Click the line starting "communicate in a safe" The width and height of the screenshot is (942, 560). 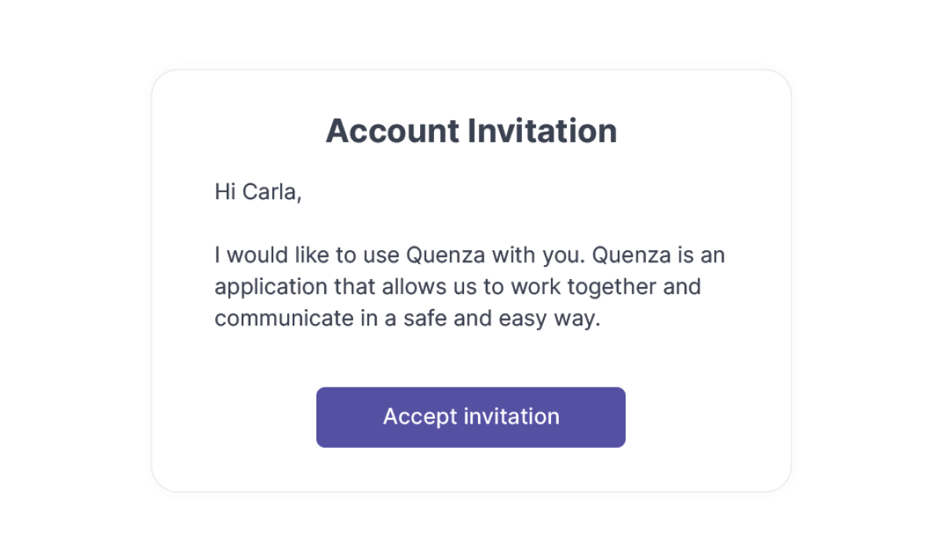pyautogui.click(x=407, y=319)
